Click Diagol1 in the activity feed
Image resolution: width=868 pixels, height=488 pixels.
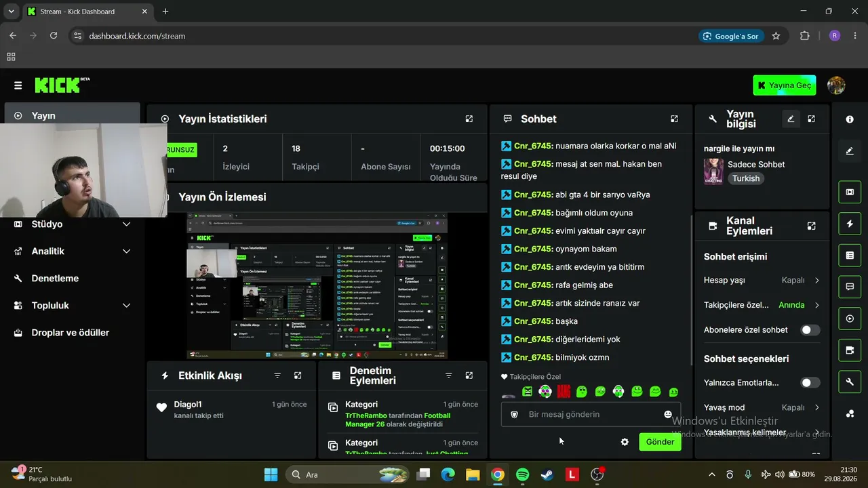click(x=188, y=405)
